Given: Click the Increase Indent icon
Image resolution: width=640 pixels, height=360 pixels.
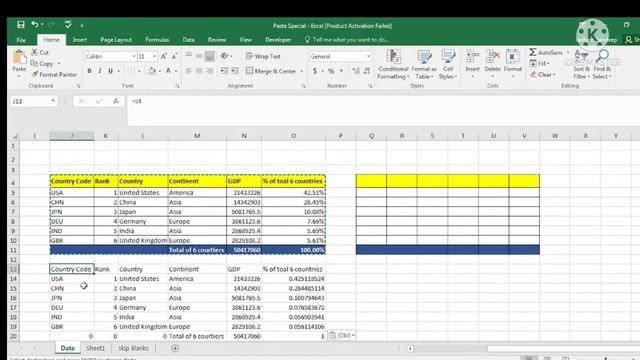Looking at the screenshot, I should [235, 71].
